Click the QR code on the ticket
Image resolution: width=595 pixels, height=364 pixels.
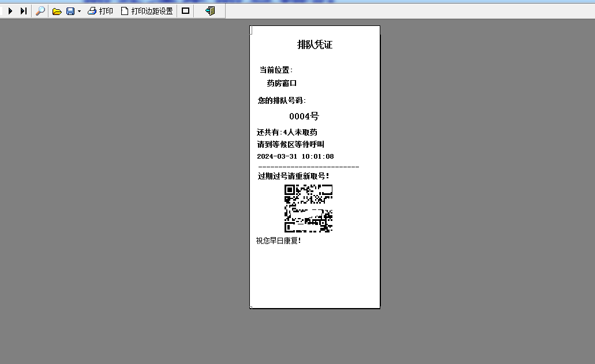(308, 208)
